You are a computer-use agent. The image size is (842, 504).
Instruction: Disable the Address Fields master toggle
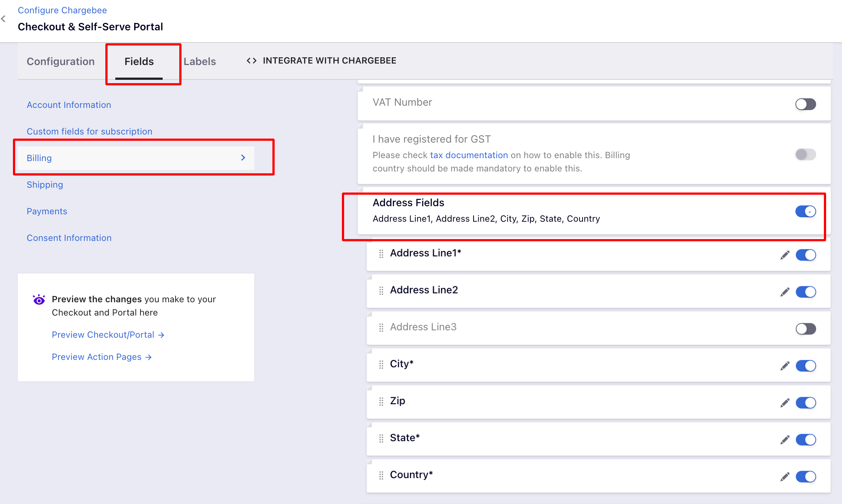point(805,211)
